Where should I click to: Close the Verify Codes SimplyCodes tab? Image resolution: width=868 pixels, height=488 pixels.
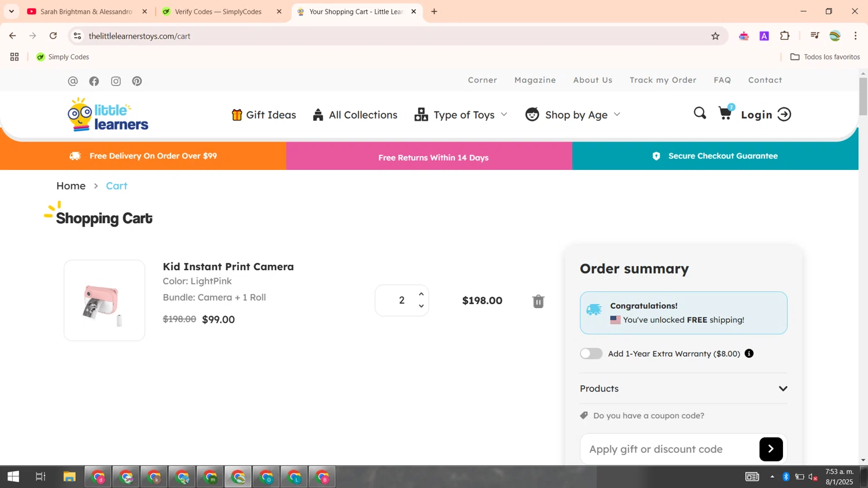279,12
